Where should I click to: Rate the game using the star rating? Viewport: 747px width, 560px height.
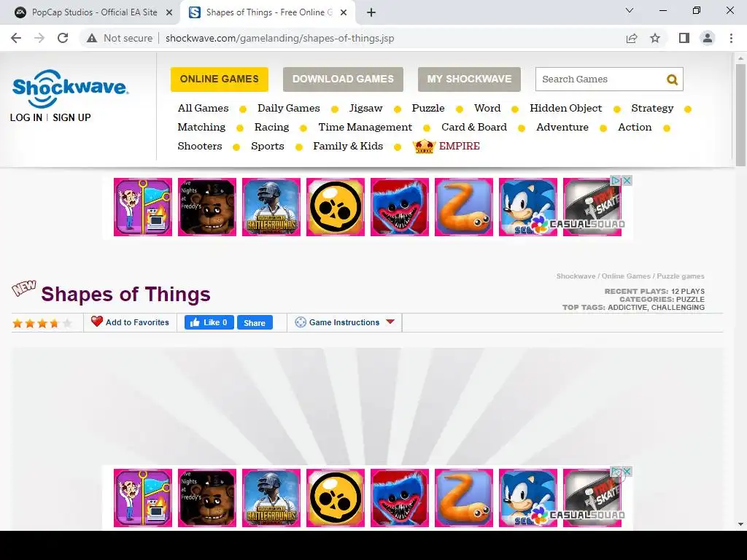(42, 323)
